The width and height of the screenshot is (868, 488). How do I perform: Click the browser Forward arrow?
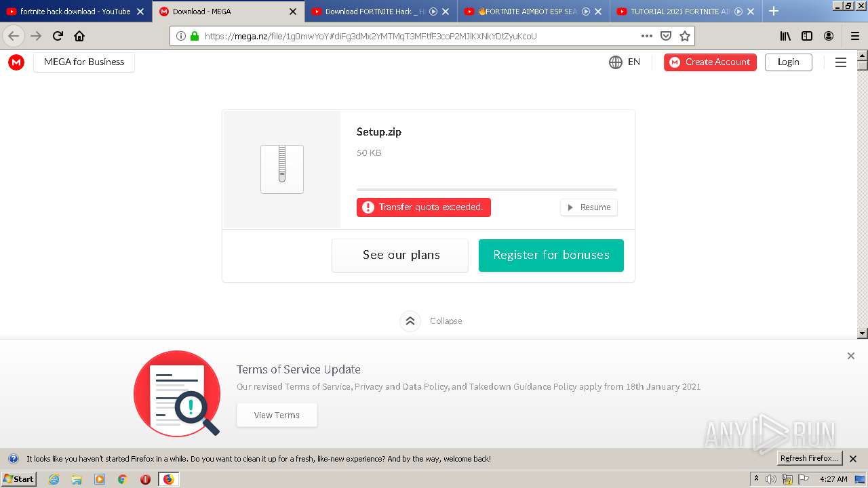pyautogui.click(x=36, y=36)
